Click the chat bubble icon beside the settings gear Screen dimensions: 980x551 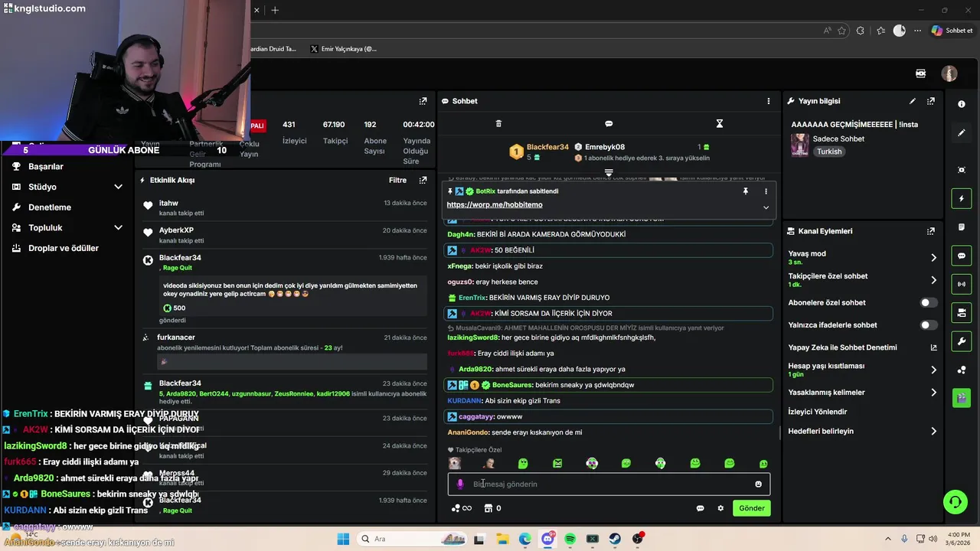[700, 508]
